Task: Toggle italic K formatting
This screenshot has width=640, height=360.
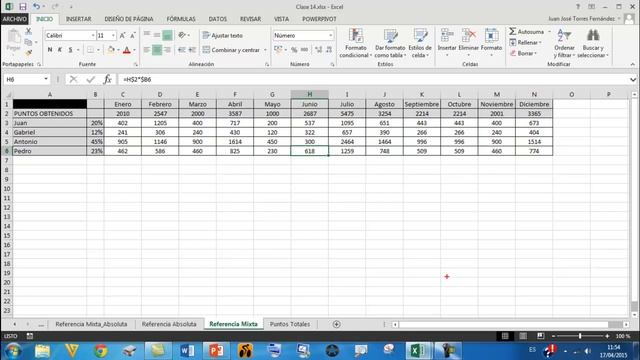Action: (60, 50)
